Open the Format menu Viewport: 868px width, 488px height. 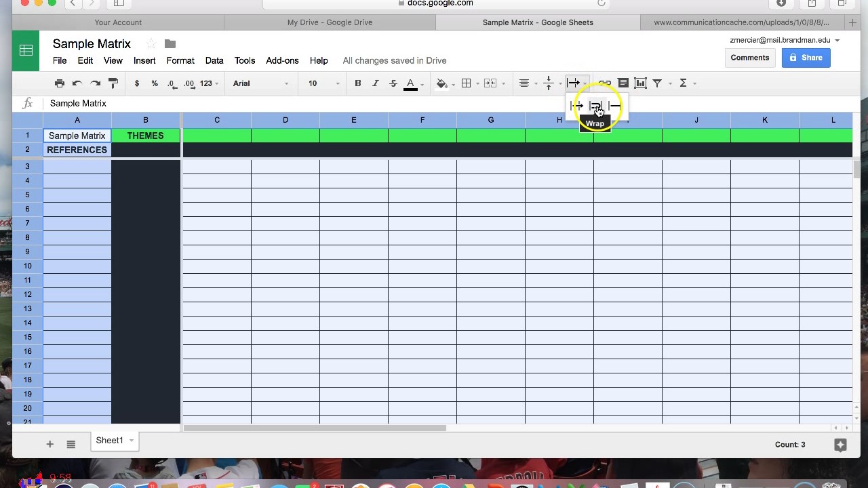tap(180, 60)
